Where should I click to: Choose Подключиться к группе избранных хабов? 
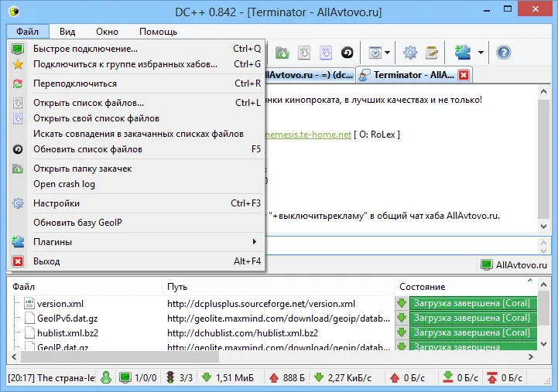tap(135, 64)
